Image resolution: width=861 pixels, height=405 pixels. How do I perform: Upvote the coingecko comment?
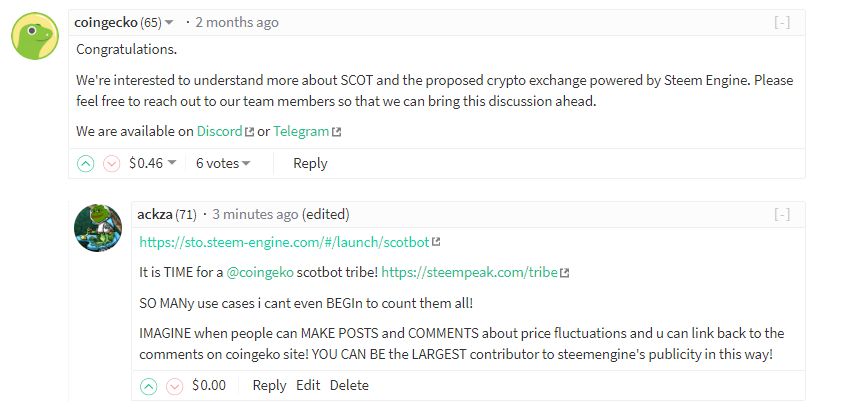[86, 163]
